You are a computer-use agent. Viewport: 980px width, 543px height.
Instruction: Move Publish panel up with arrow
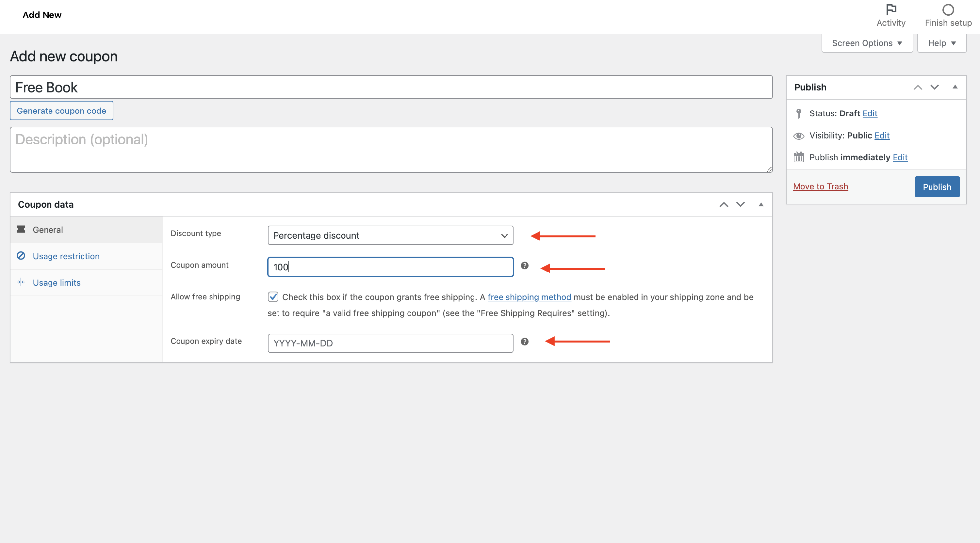coord(918,88)
